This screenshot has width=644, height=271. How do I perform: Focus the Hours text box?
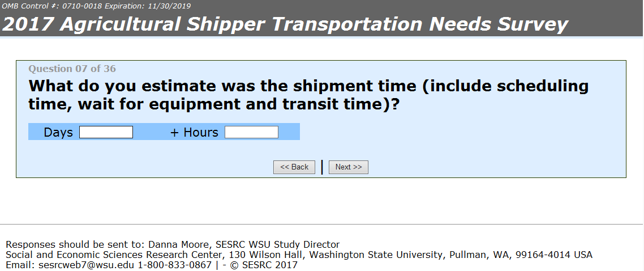[251, 132]
